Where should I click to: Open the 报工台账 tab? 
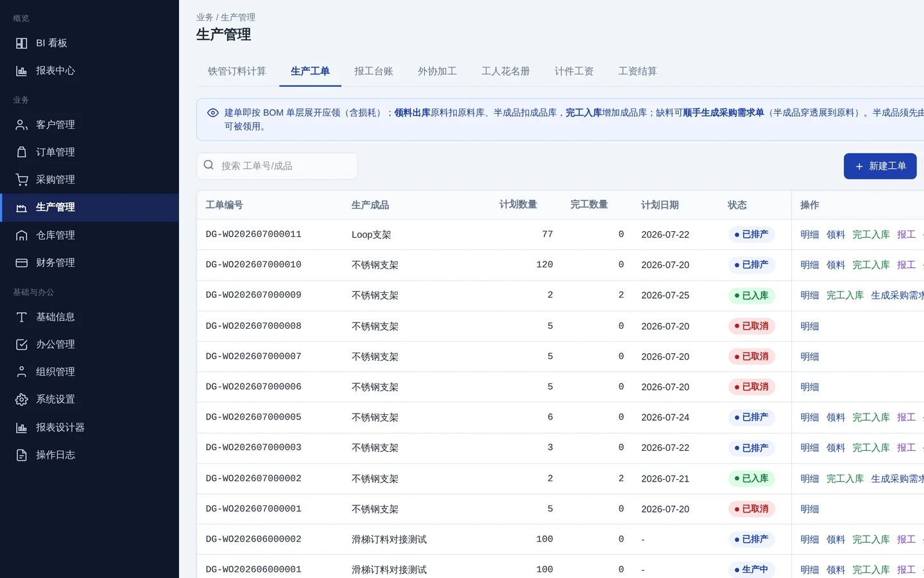click(x=373, y=71)
